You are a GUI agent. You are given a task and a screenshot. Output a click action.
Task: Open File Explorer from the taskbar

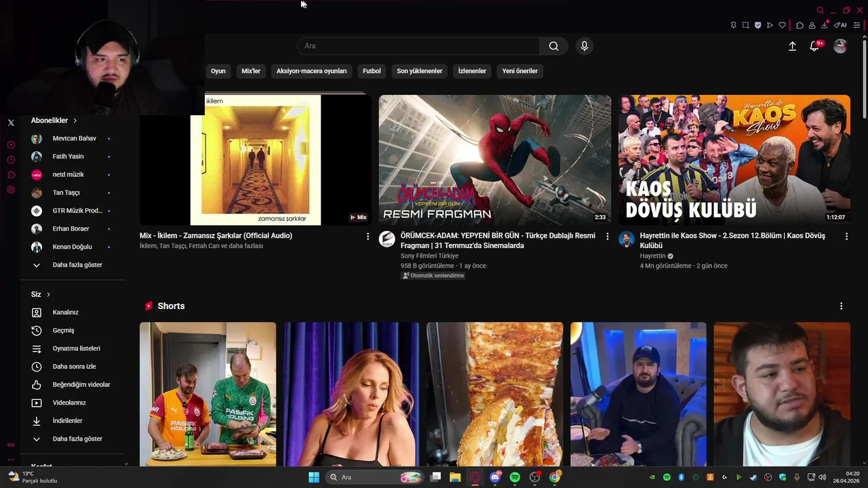click(x=455, y=477)
